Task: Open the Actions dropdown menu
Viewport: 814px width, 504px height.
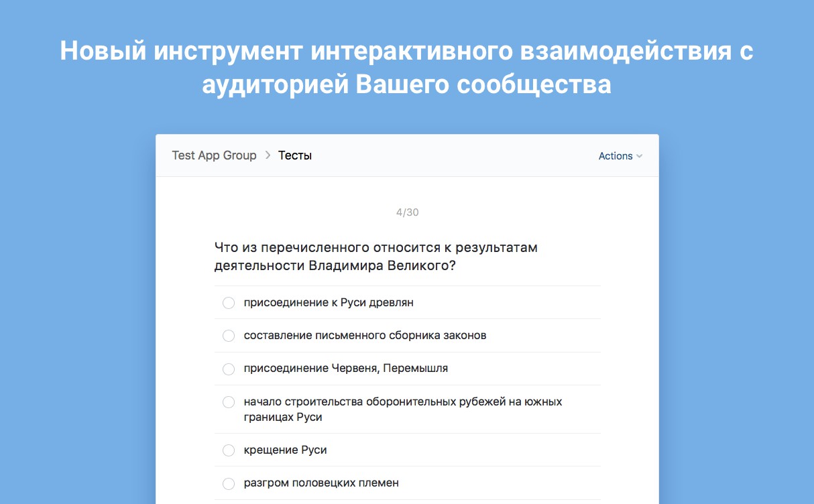Action: pyautogui.click(x=620, y=156)
